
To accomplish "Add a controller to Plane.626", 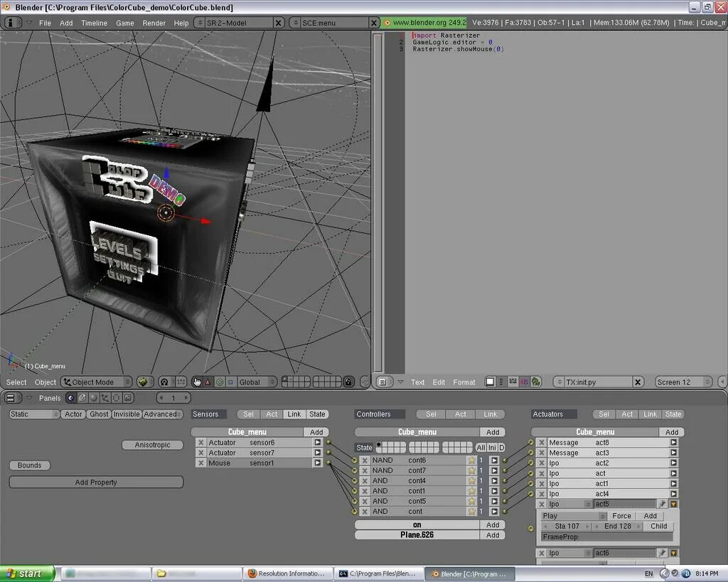I will 493,534.
